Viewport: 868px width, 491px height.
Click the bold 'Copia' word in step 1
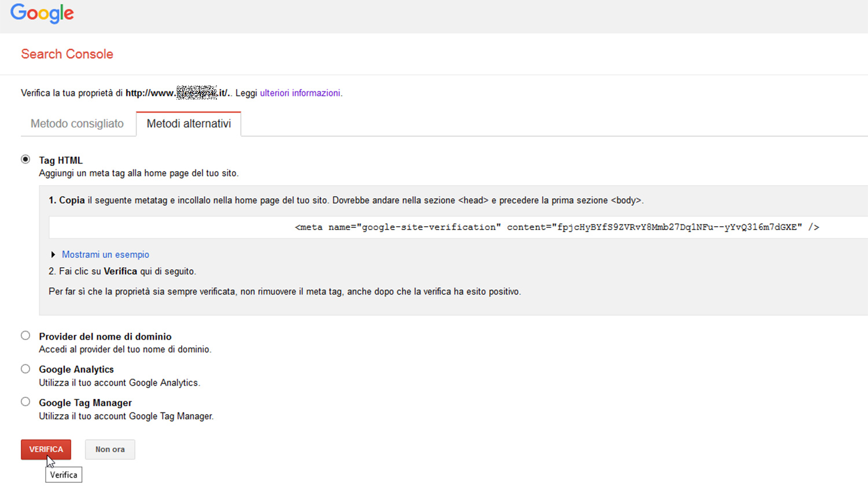[x=72, y=200]
